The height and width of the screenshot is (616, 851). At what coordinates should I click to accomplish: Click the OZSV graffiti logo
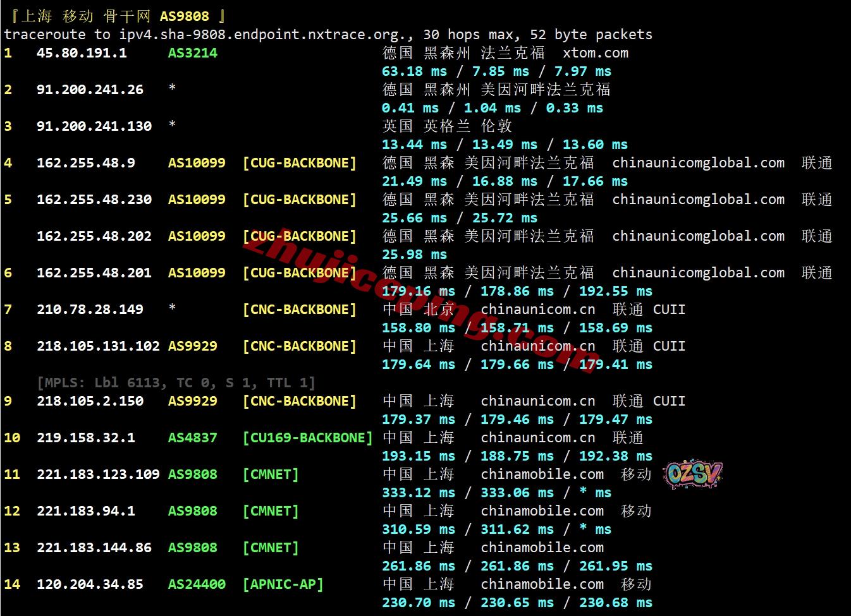tap(693, 474)
